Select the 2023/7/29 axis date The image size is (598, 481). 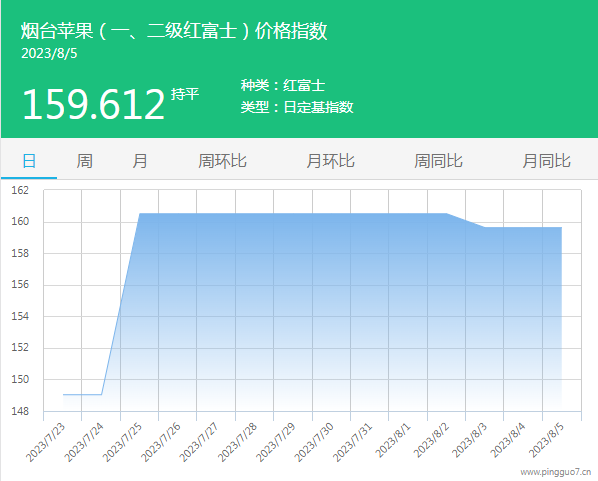tap(276, 442)
